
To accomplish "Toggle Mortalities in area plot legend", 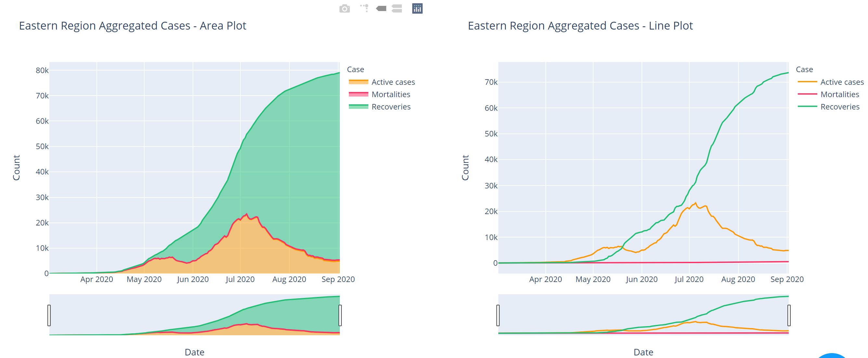I will (390, 95).
